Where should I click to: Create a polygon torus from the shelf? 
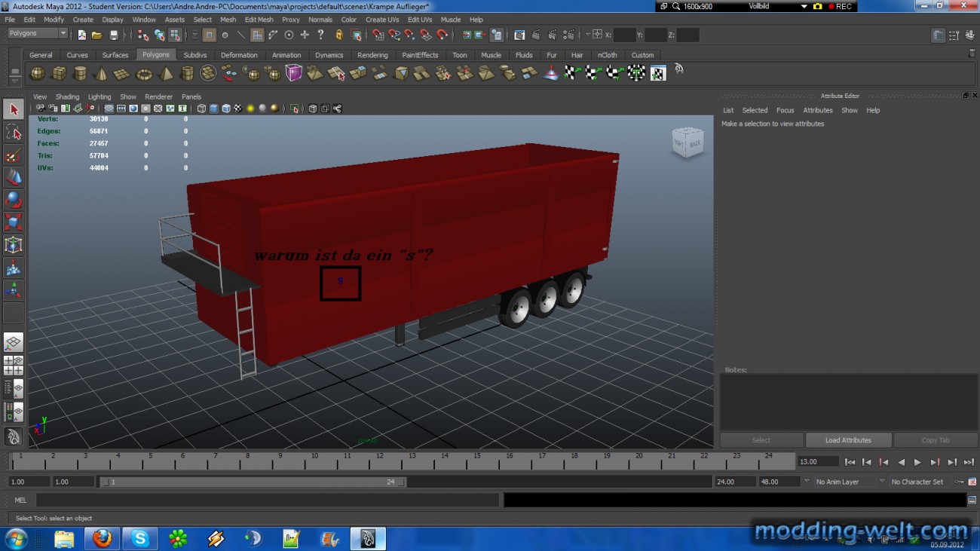(143, 73)
